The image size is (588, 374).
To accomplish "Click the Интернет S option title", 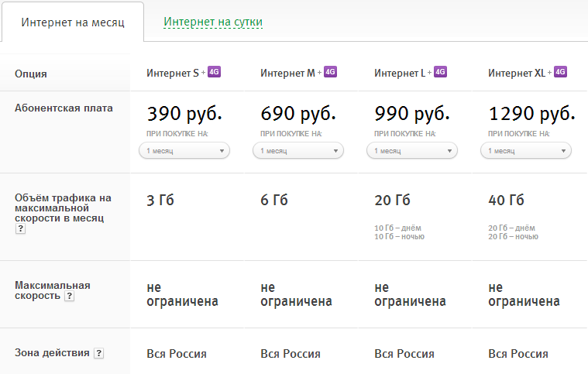I will tap(173, 74).
